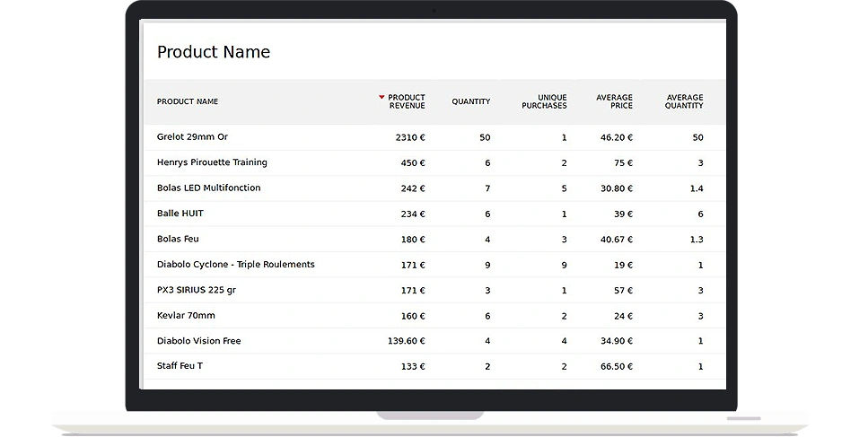Image resolution: width=868 pixels, height=437 pixels.
Task: Click the 66.50 € average price cell
Action: click(x=616, y=366)
